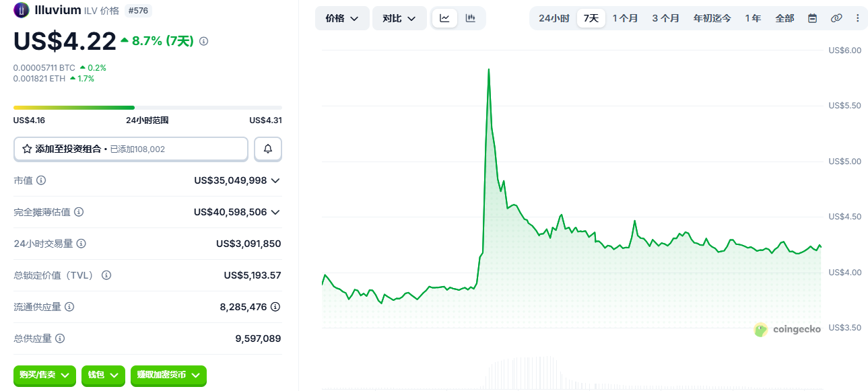Click the 9,597,089 total supply value
Viewport: 868px width, 391px height.
tap(258, 339)
